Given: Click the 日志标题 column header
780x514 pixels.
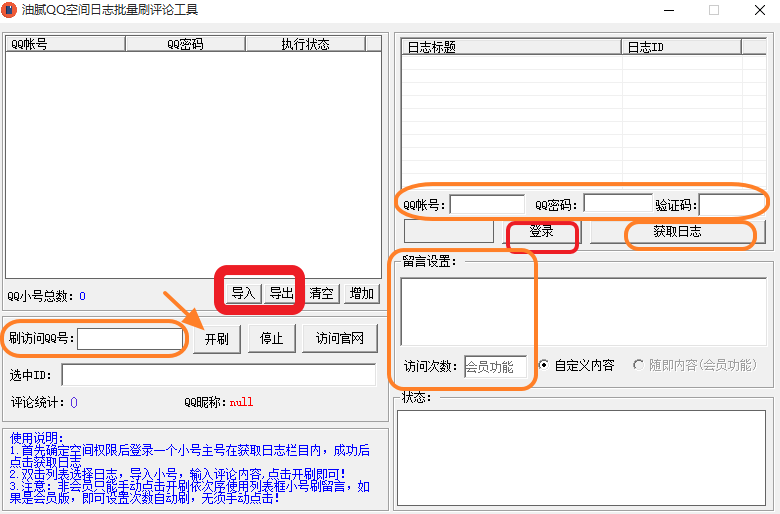Looking at the screenshot, I should (x=511, y=47).
